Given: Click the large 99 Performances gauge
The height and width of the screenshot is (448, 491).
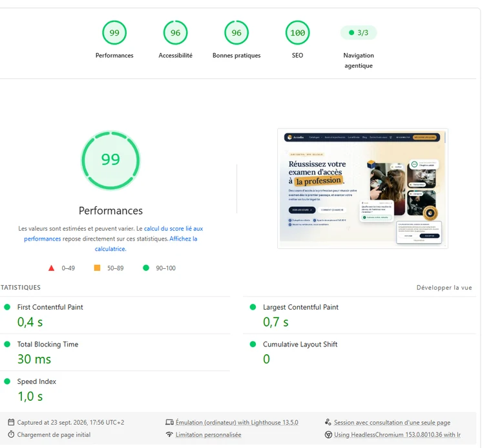Looking at the screenshot, I should 110,160.
